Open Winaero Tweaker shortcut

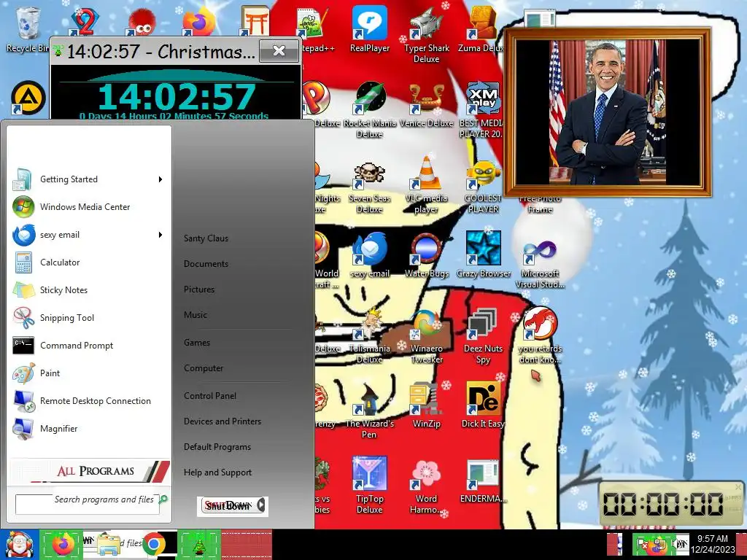426,335
